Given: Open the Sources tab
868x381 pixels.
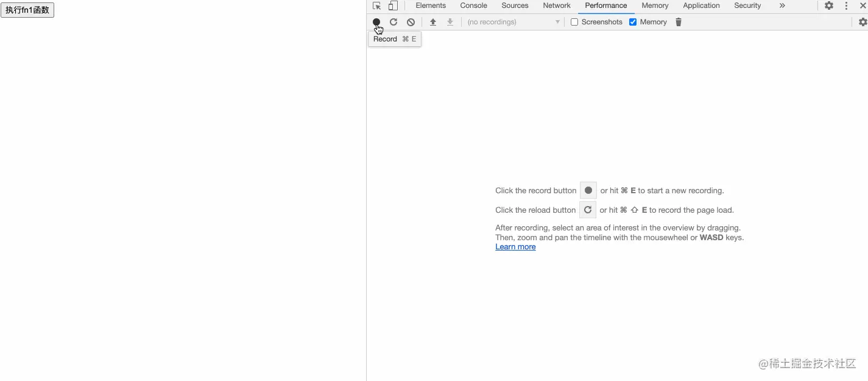Looking at the screenshot, I should click(x=515, y=5).
